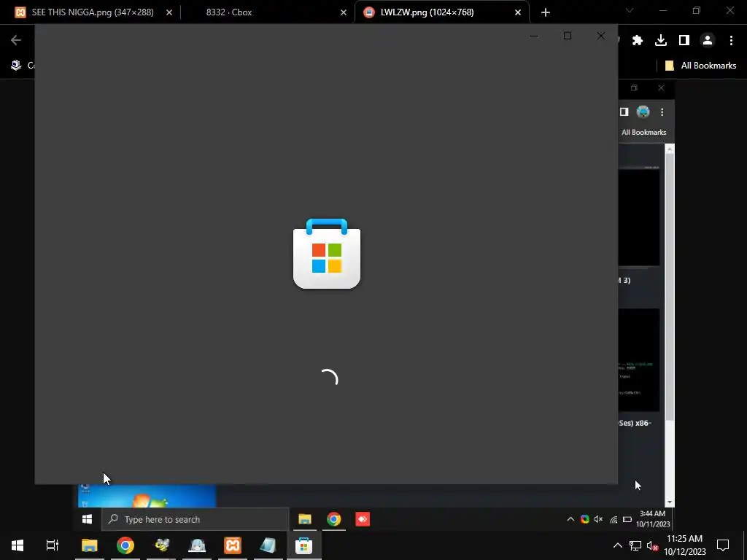Open the outer Chrome All Bookmarks folder
The height and width of the screenshot is (560, 747).
700,66
